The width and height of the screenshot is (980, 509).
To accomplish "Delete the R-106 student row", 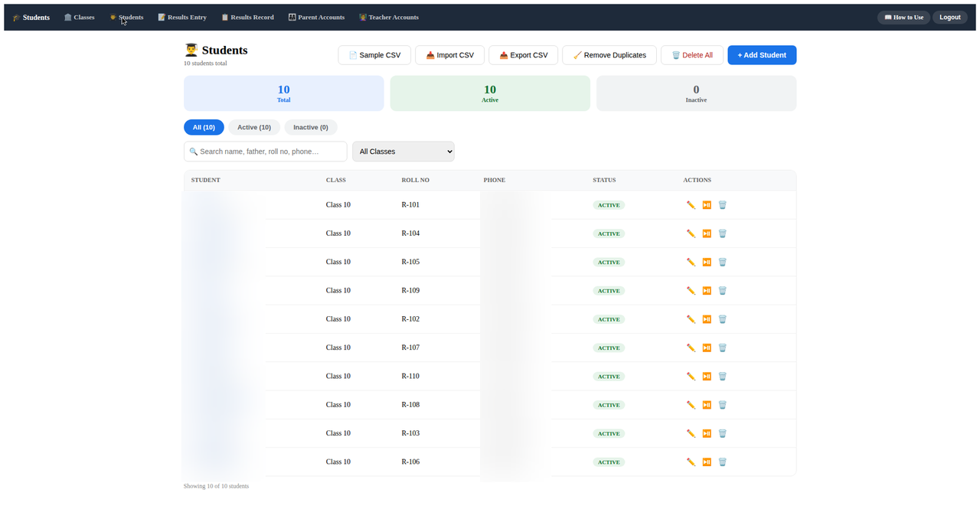I will click(722, 462).
